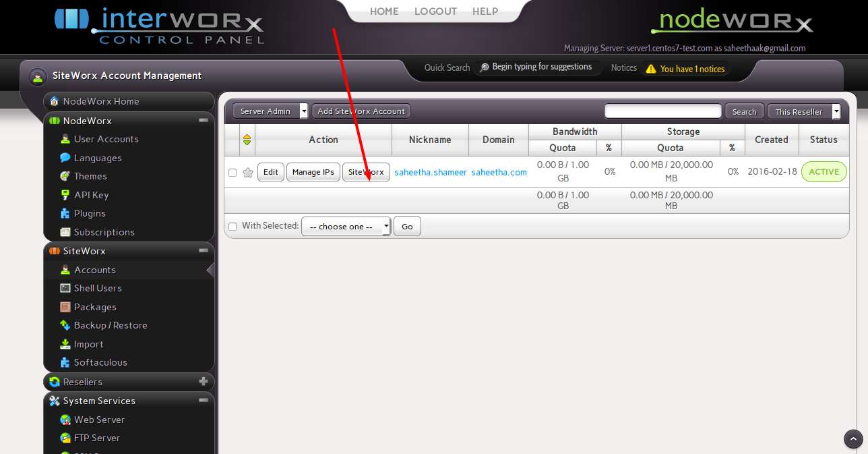Image resolution: width=868 pixels, height=454 pixels.
Task: Open the saheetha.com domain link
Action: [499, 172]
